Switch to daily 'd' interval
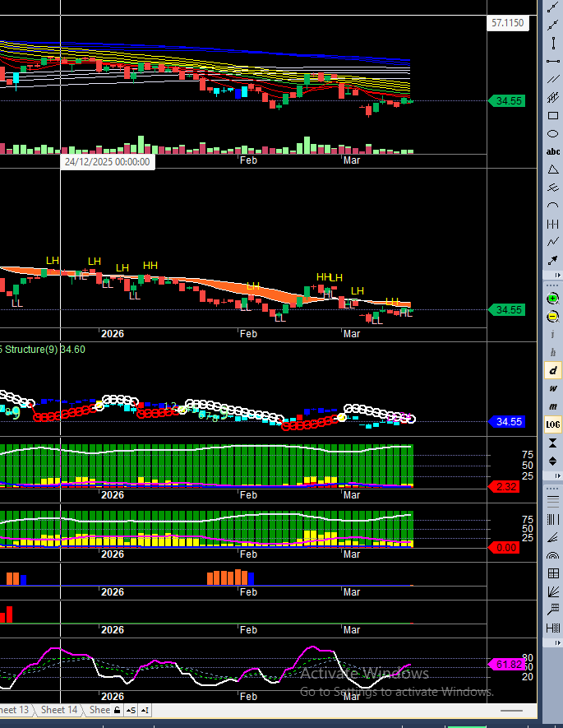 [553, 371]
